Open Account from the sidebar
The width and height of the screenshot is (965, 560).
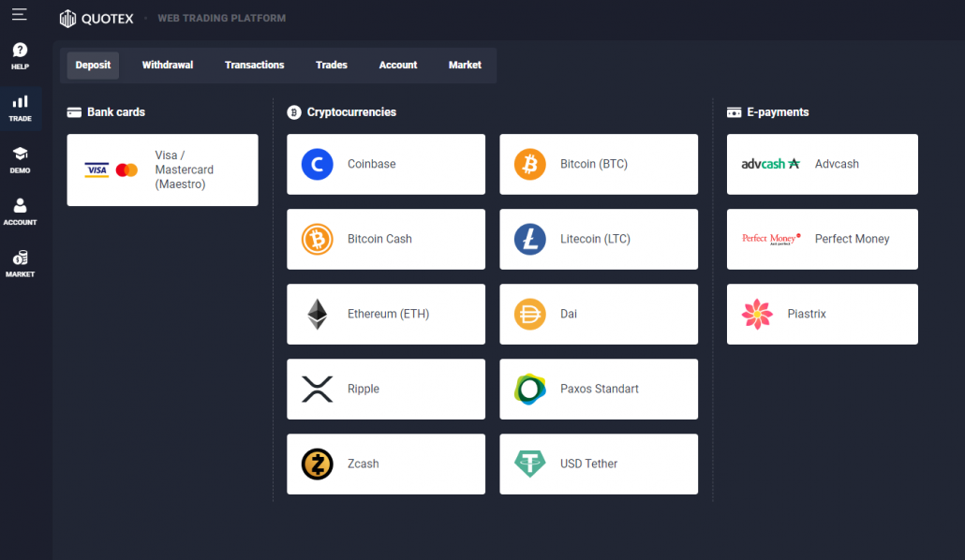[x=20, y=212]
